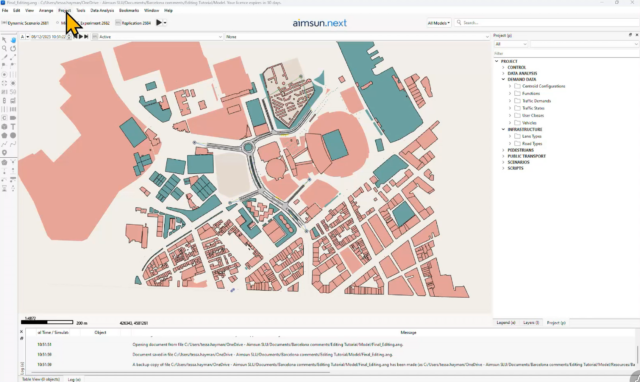
Task: Click the float icon of Project panel
Action: [630, 35]
